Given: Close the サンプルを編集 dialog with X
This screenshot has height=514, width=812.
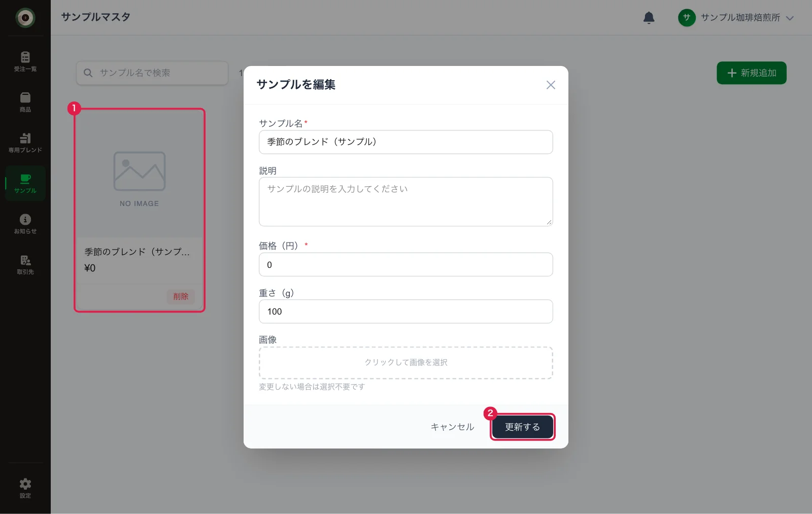Looking at the screenshot, I should coord(551,85).
